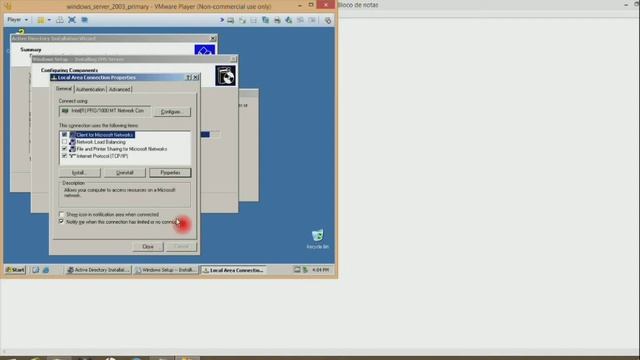This screenshot has height=360, width=640.
Task: Open Properties for the selected component
Action: (x=170, y=173)
